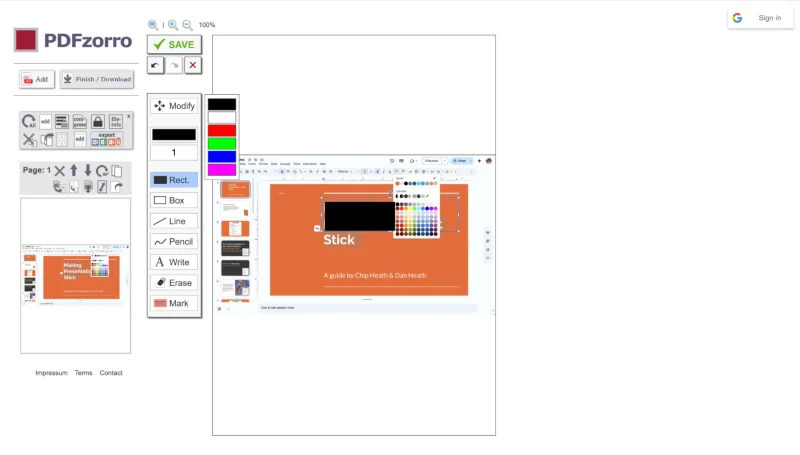Rotate page 1 by 90 degrees

pos(102,171)
